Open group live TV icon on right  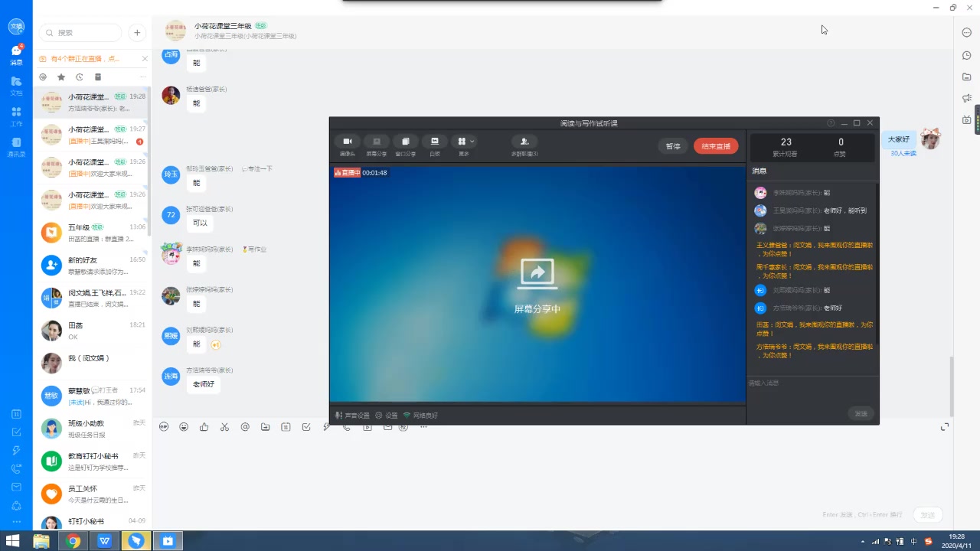pyautogui.click(x=966, y=120)
